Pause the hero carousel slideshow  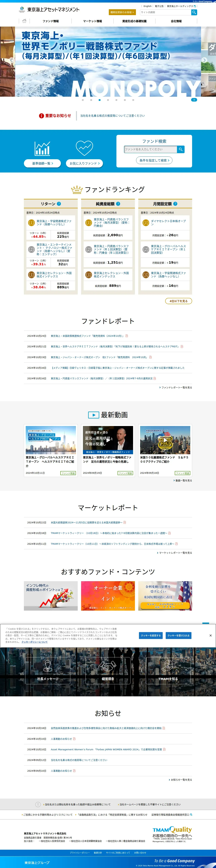click(x=194, y=100)
